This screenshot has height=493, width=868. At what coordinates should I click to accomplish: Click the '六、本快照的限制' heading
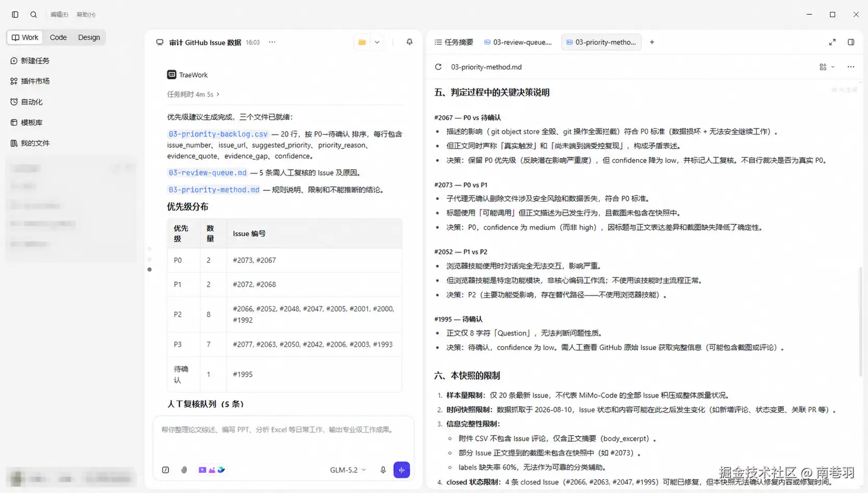pos(467,376)
